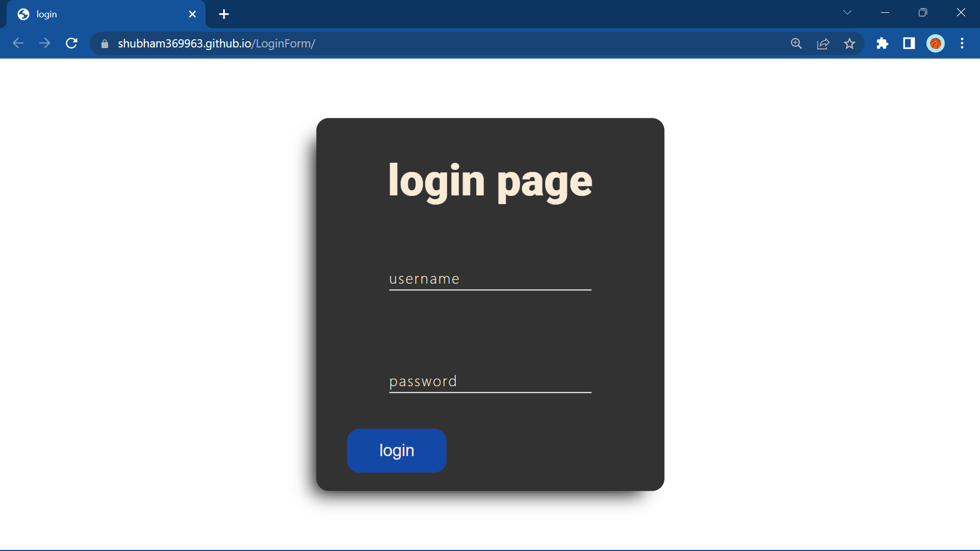Open the tab search chevron dropdown
Screen dimensions: 980x551
[847, 12]
